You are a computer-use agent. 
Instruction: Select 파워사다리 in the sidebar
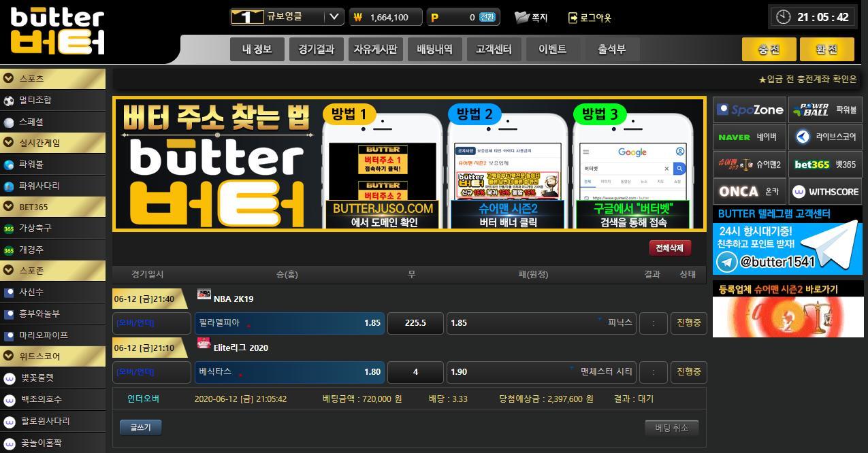[39, 186]
